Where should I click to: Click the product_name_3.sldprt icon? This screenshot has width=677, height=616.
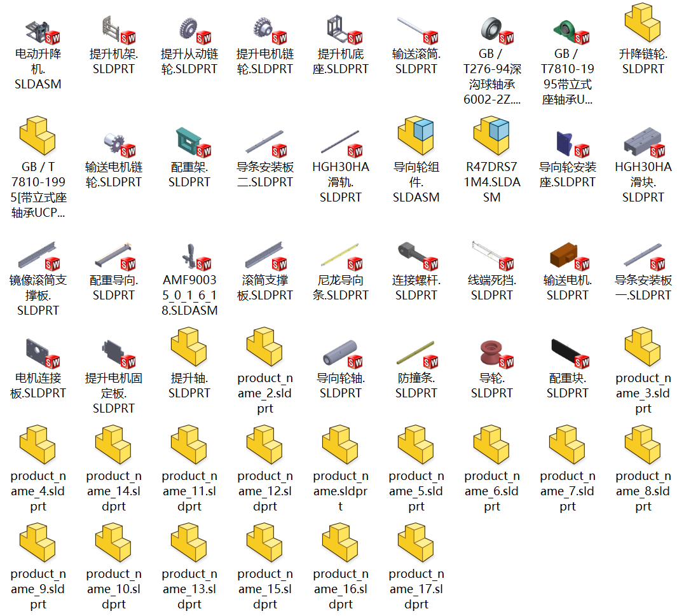(x=643, y=347)
